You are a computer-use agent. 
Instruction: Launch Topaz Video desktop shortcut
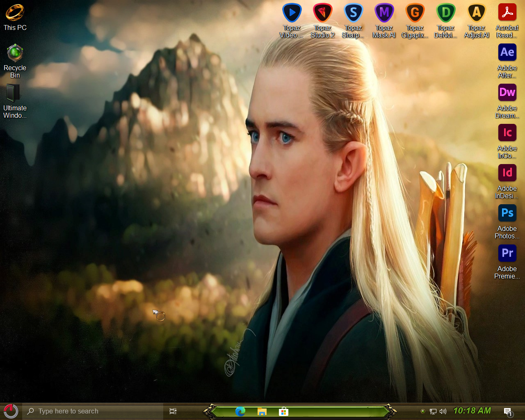(292, 21)
